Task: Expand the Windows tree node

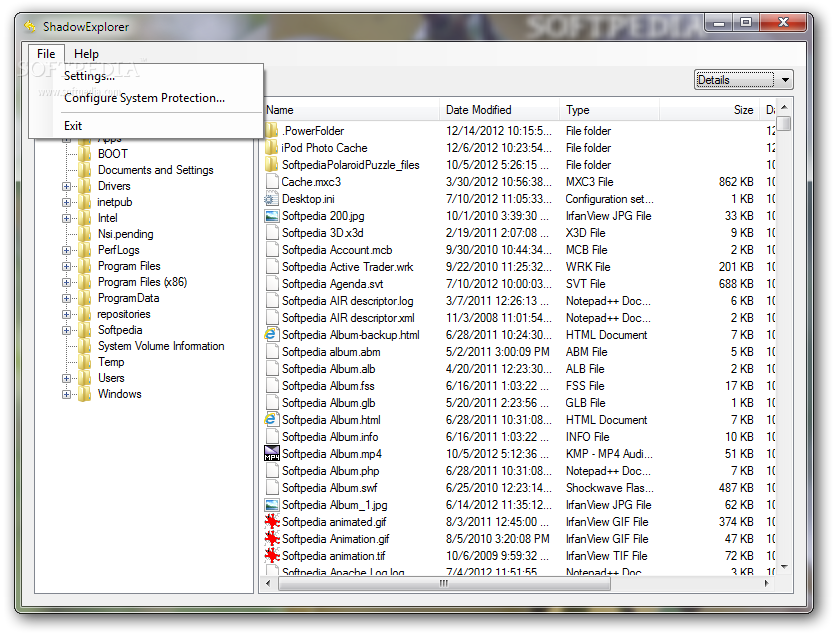Action: 66,395
